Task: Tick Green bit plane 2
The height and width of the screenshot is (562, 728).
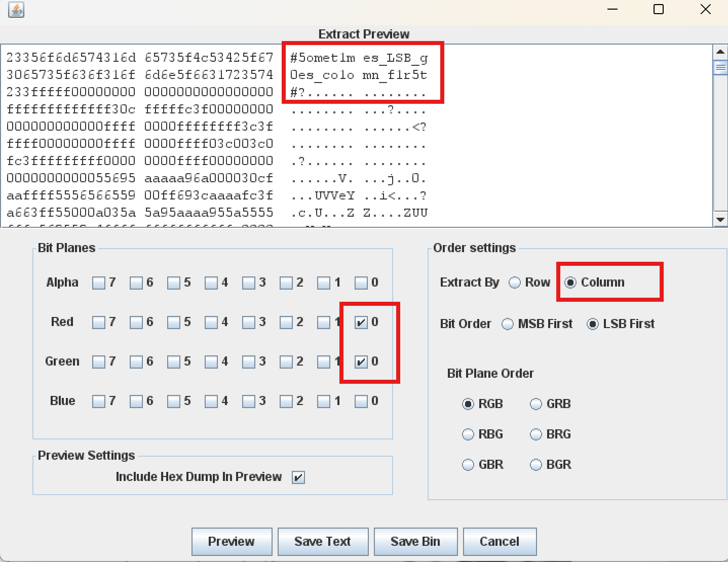Action: [286, 362]
